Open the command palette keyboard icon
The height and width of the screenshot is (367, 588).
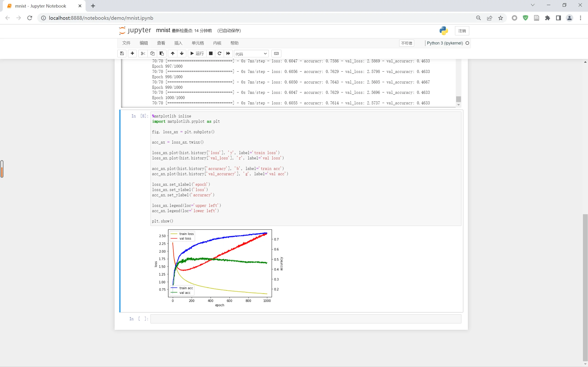click(276, 53)
